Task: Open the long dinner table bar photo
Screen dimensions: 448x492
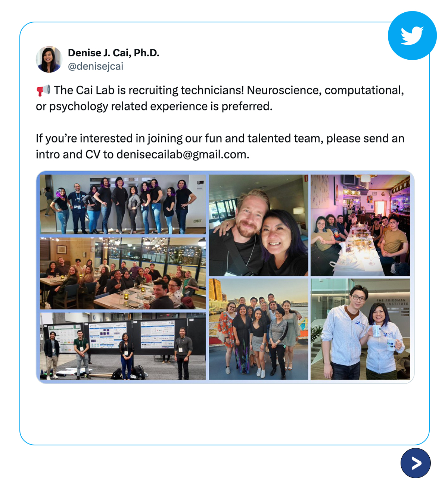Action: coord(360,225)
